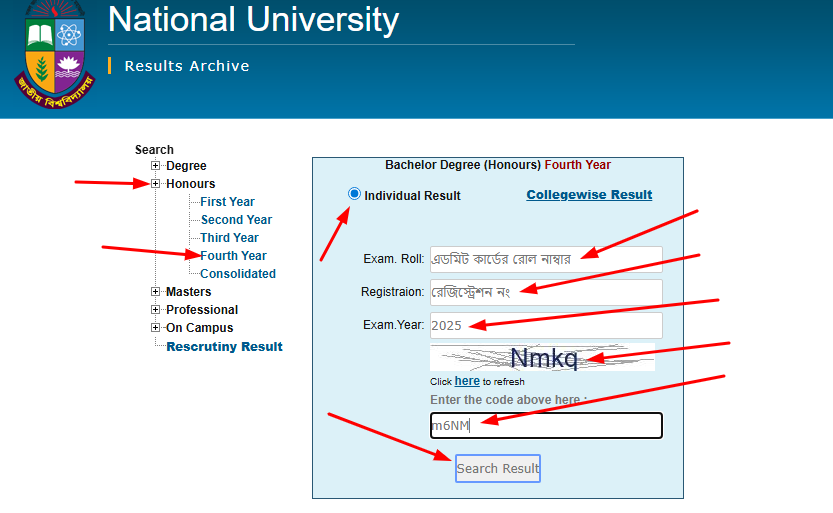The height and width of the screenshot is (513, 833).
Task: Open the Consolidated results link
Action: click(238, 274)
